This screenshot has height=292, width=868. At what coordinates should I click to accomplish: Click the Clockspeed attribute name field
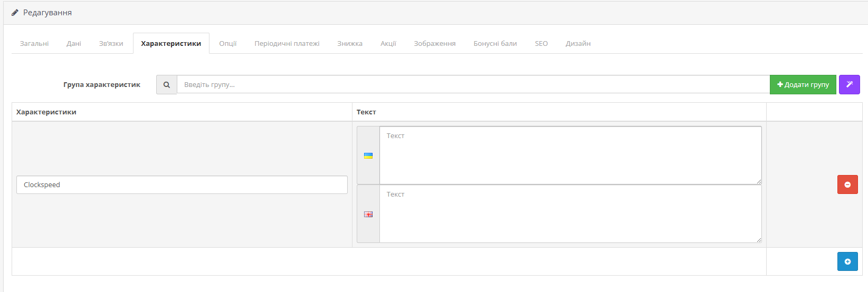tap(182, 184)
